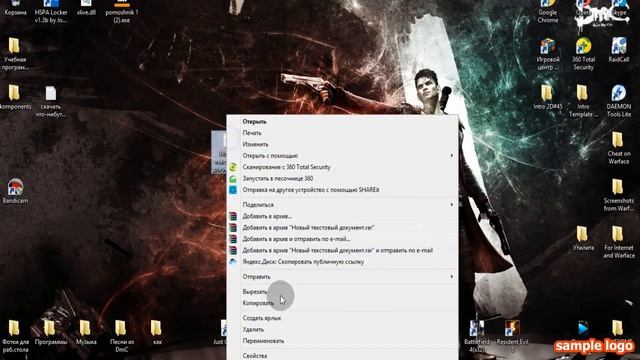Viewport: 640px width, 360px height.
Task: Click Добавить в архив... menu entry
Action: pyautogui.click(x=342, y=216)
